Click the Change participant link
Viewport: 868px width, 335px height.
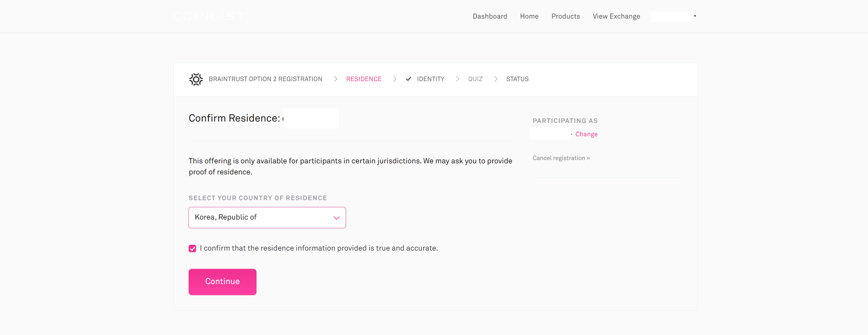(x=586, y=134)
